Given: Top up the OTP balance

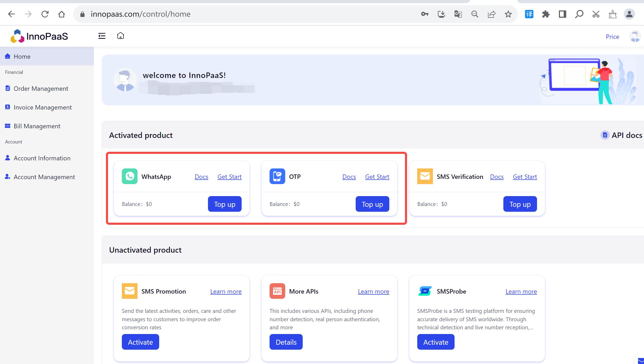Looking at the screenshot, I should pos(372,204).
